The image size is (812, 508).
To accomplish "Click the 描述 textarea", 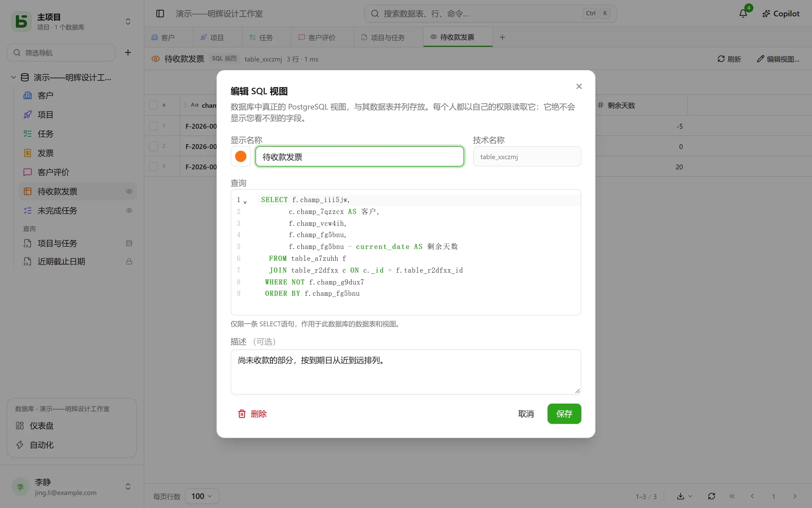I will 406,372.
